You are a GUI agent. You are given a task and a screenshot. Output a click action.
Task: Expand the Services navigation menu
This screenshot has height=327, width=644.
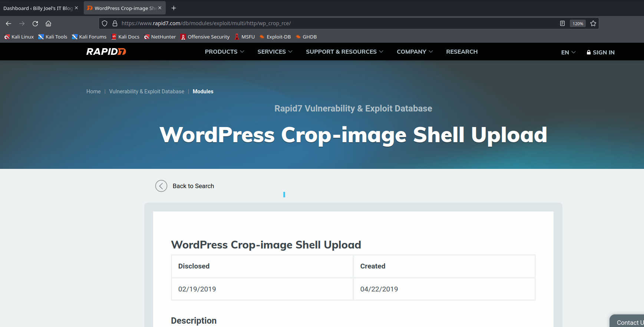275,52
